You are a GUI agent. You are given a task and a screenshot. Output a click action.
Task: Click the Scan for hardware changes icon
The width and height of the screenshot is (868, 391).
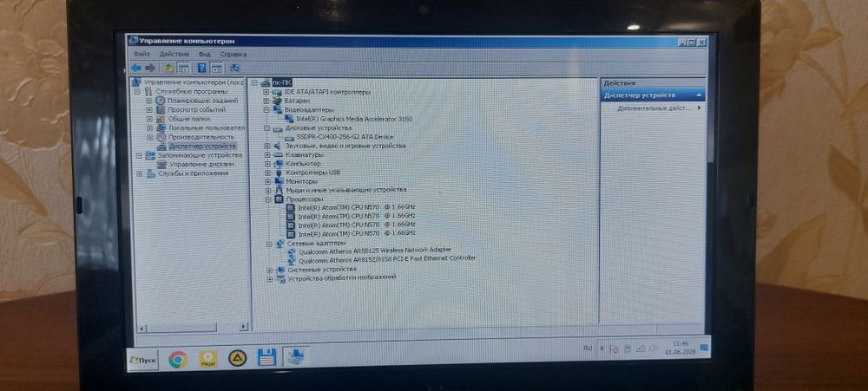[234, 68]
